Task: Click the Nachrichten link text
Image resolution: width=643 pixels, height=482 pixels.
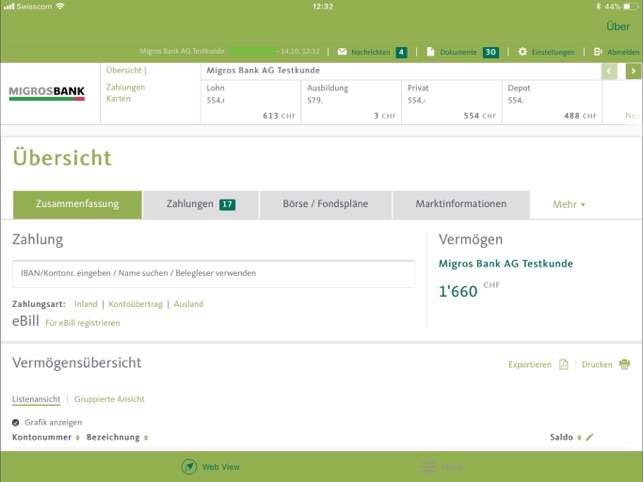Action: click(371, 52)
